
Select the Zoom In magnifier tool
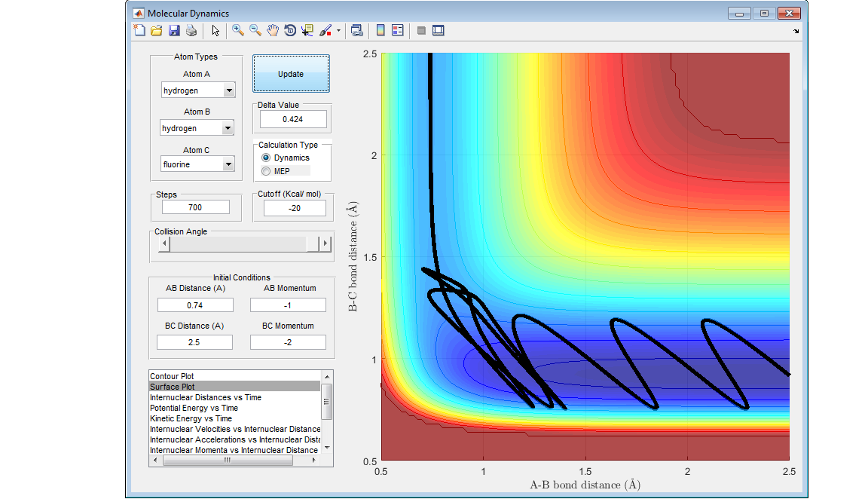coord(237,30)
